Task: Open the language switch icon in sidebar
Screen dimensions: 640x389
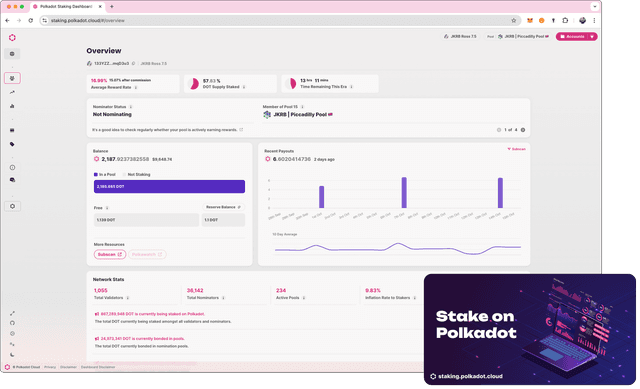Action: point(12,344)
